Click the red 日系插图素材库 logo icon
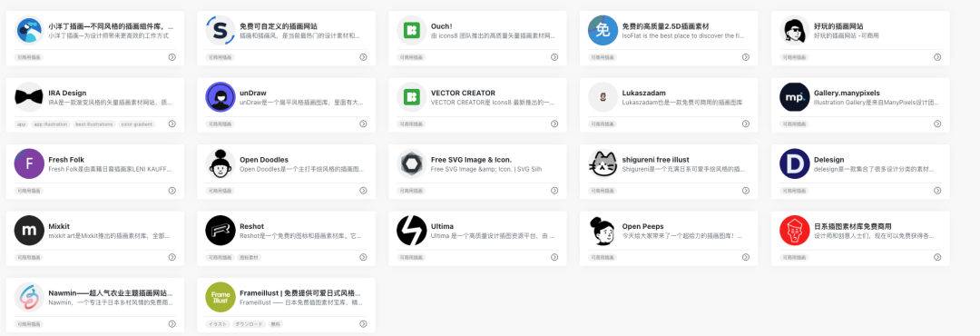The image size is (980, 336). click(795, 231)
